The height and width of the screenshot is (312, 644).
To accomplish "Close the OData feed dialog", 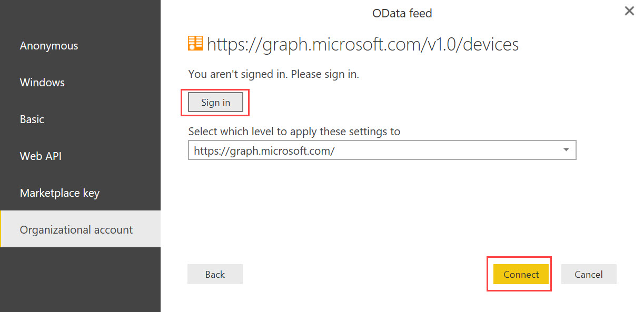I will (x=629, y=11).
